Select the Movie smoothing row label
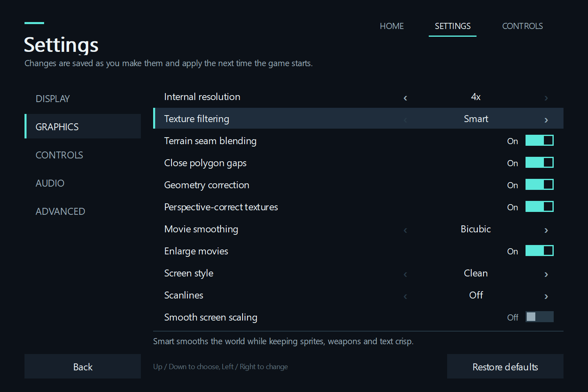Screen dimensions: 588x392 tap(201, 229)
